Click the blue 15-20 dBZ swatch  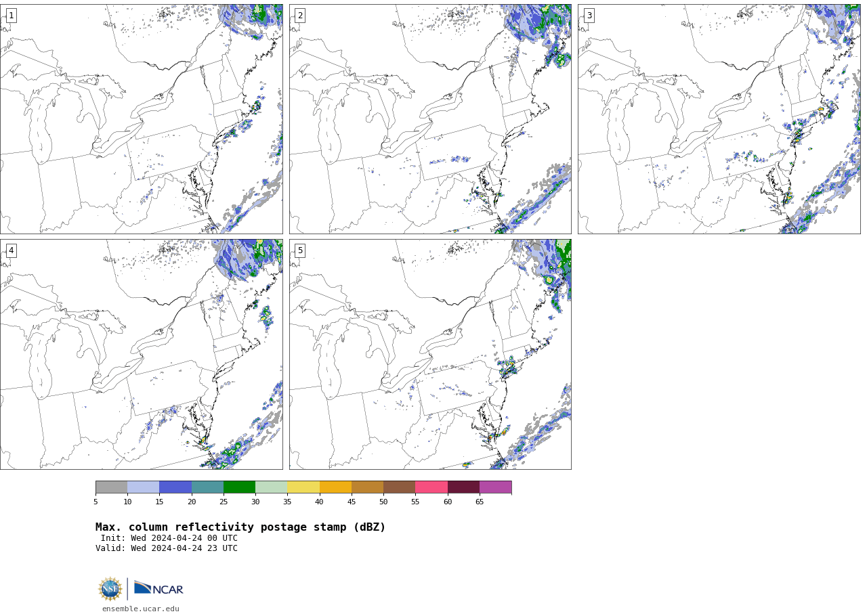[x=175, y=487]
